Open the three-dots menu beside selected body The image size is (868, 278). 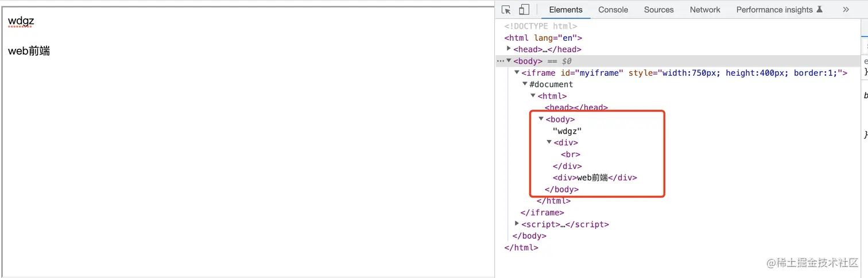point(500,61)
